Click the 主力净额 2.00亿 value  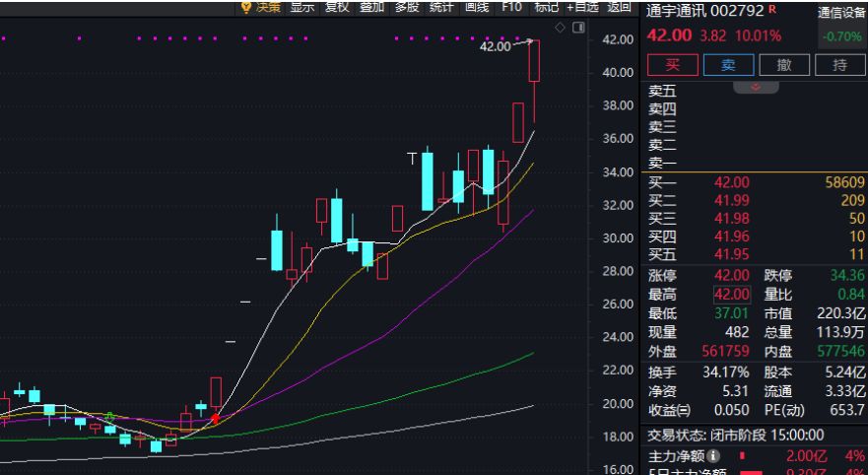806,456
